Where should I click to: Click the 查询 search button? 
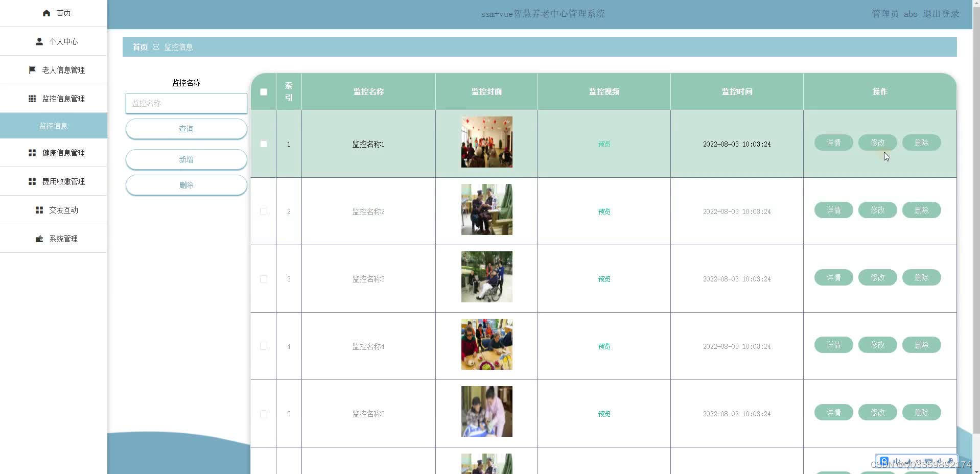[186, 129]
